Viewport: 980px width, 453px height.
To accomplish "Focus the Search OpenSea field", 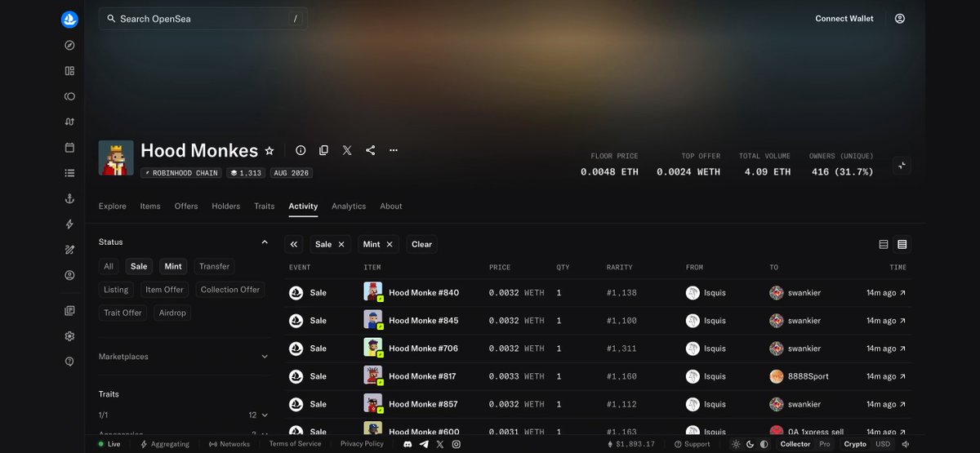I will pyautogui.click(x=203, y=19).
